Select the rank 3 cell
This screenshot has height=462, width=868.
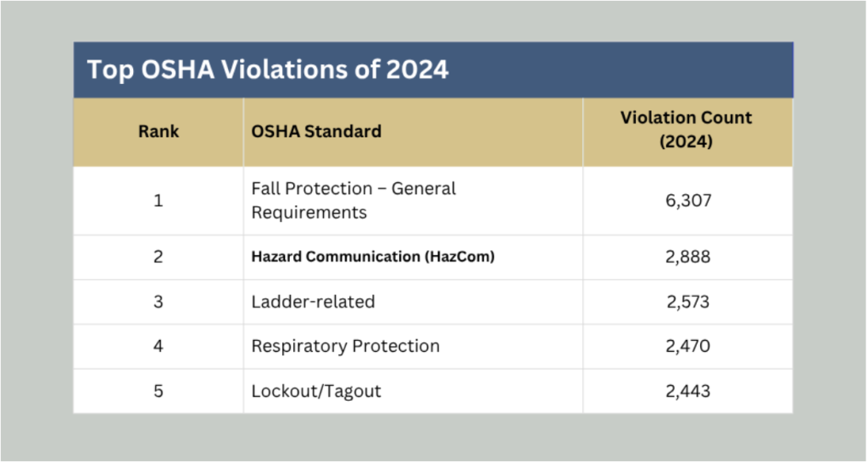coord(159,302)
